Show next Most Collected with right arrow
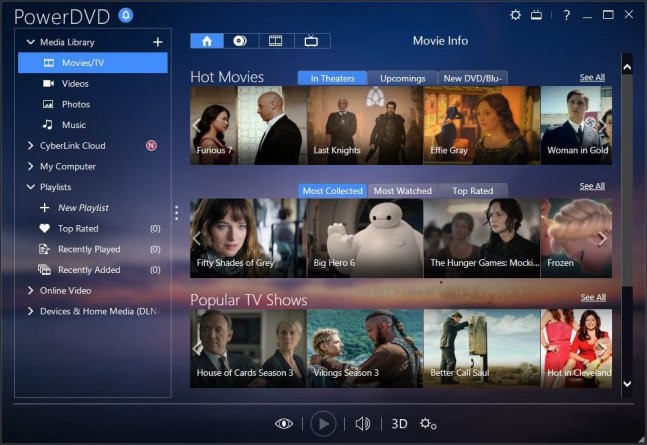Image resolution: width=647 pixels, height=445 pixels. tap(603, 238)
